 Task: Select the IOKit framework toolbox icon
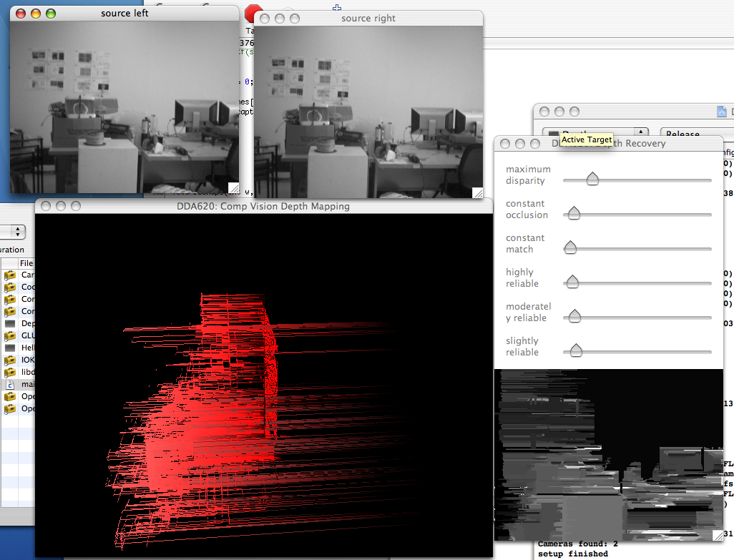tap(10, 360)
